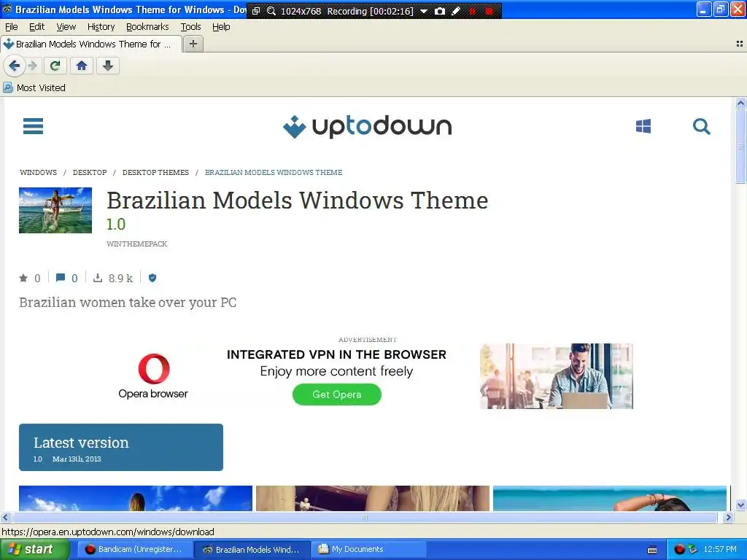This screenshot has width=747, height=560.
Task: Open the History menu
Action: pos(101,27)
